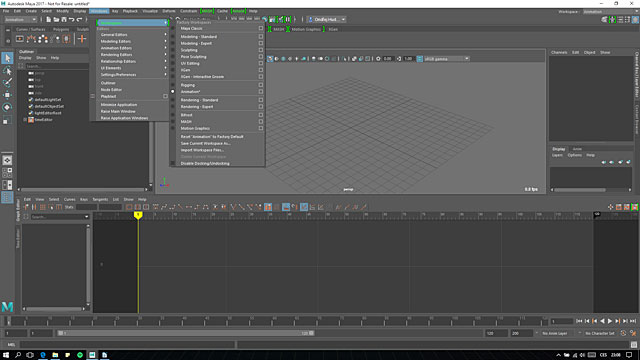Choose the Lasso select tool
The image size is (640, 360).
7,71
